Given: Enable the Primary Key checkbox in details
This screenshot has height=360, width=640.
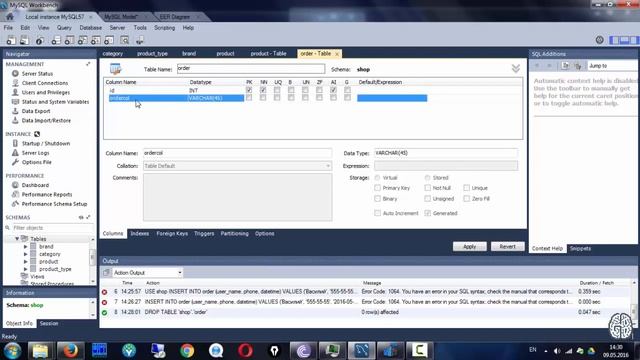Looking at the screenshot, I should tap(378, 188).
